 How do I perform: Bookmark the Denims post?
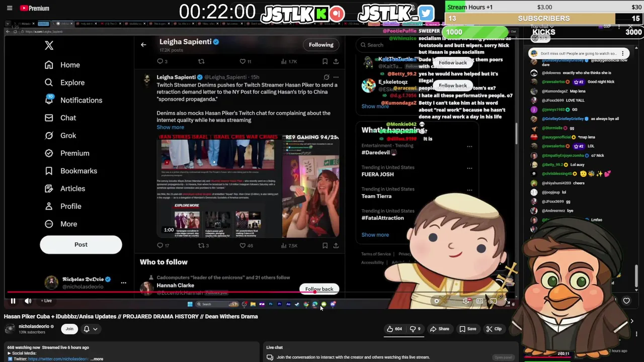(x=325, y=245)
